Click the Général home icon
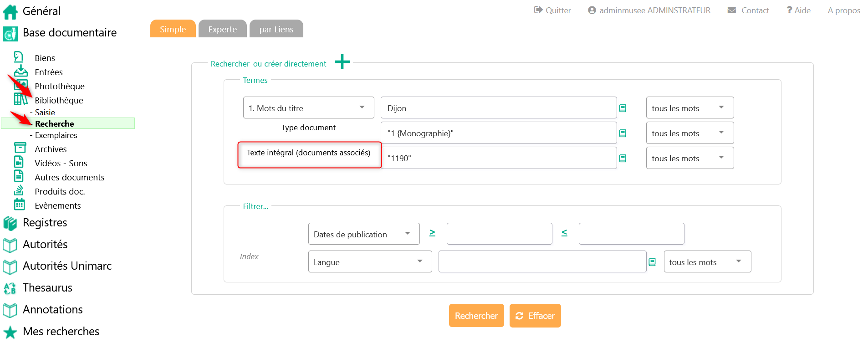 [10, 12]
